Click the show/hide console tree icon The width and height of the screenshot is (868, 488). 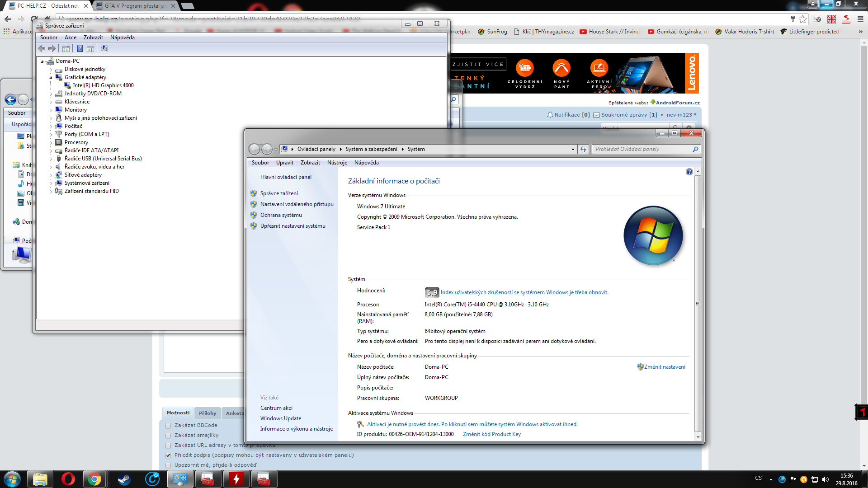[x=66, y=48]
